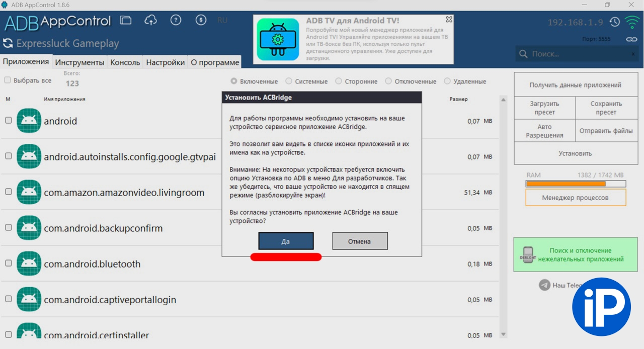The height and width of the screenshot is (349, 644).
Task: Open the Менеджер процессов button
Action: click(576, 198)
